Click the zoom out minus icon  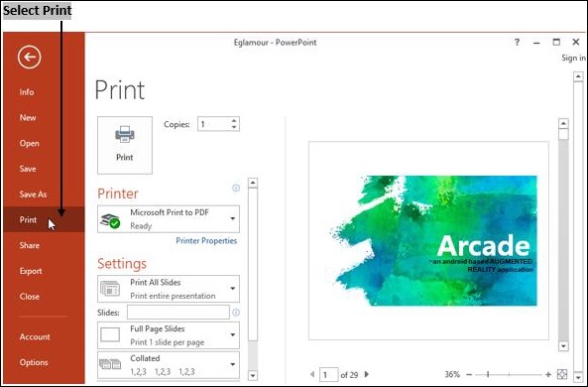click(x=469, y=374)
